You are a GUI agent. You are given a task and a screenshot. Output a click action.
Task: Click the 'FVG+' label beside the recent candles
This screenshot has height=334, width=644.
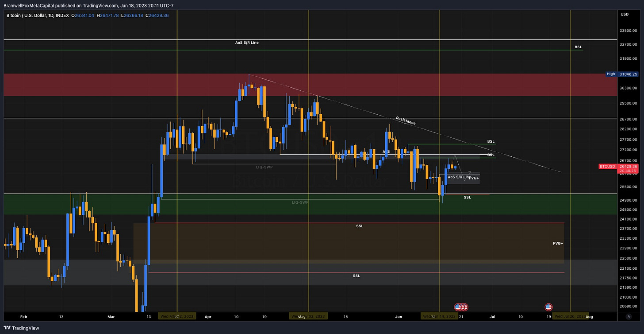point(474,178)
